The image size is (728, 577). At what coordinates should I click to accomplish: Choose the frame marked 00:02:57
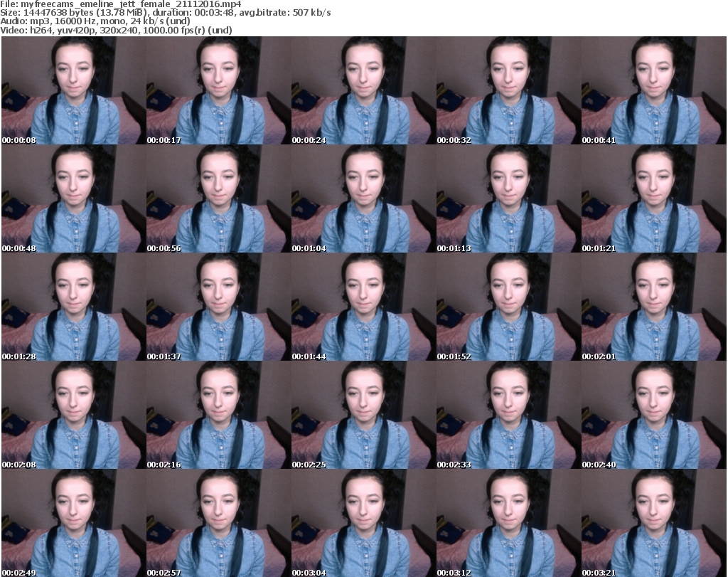(219, 523)
